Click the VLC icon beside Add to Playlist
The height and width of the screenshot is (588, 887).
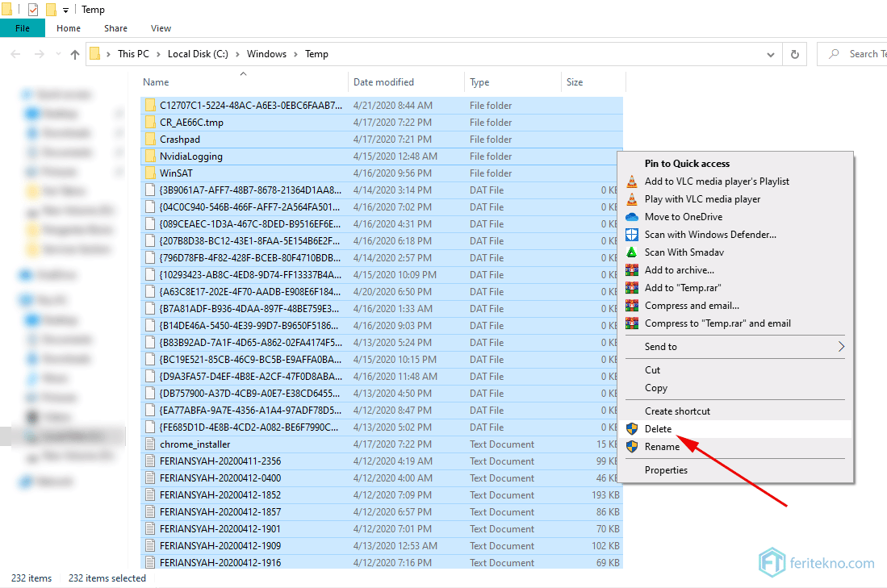click(x=632, y=181)
